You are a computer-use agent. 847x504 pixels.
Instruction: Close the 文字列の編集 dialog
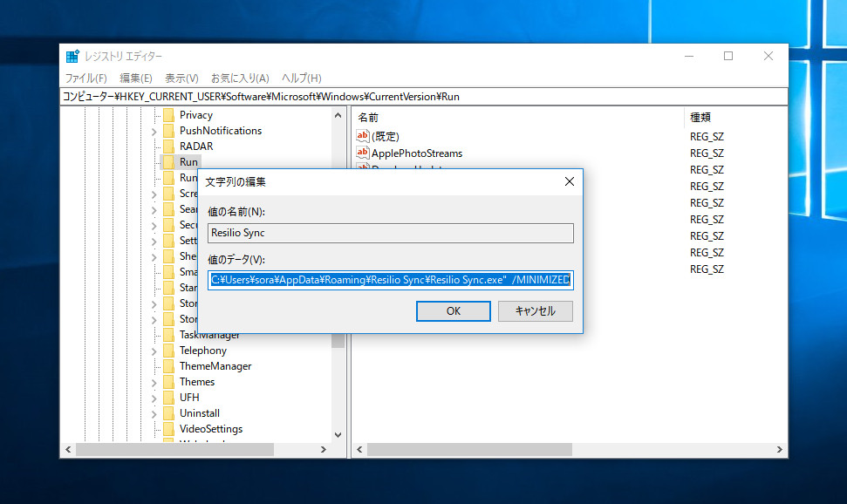pyautogui.click(x=570, y=181)
